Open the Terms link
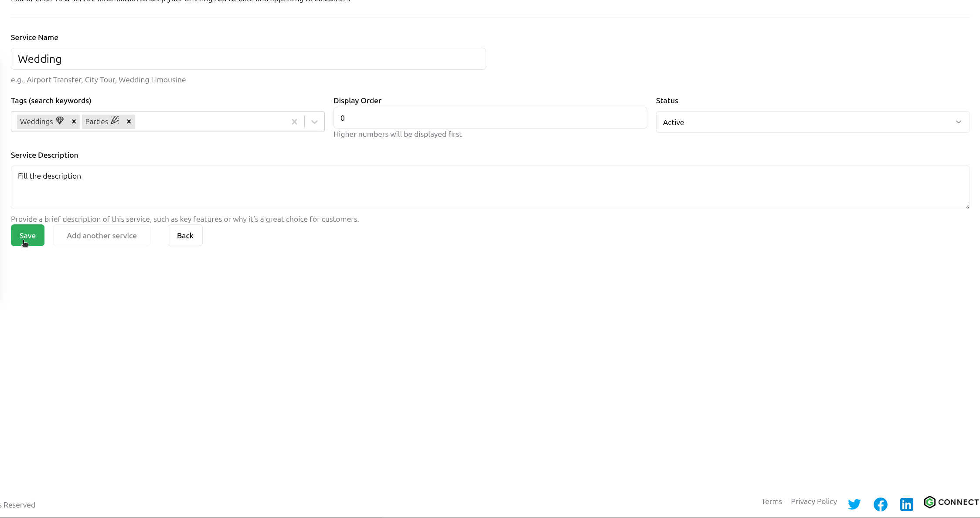 771,501
